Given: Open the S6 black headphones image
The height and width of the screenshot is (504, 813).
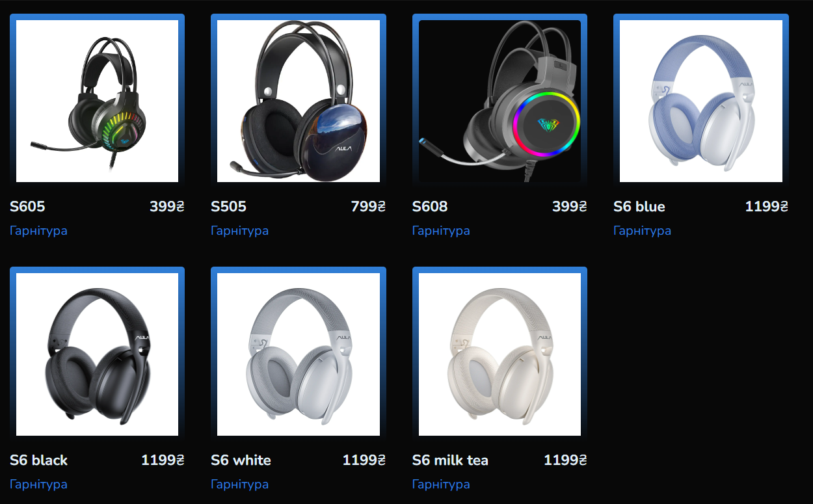Looking at the screenshot, I should [x=97, y=354].
